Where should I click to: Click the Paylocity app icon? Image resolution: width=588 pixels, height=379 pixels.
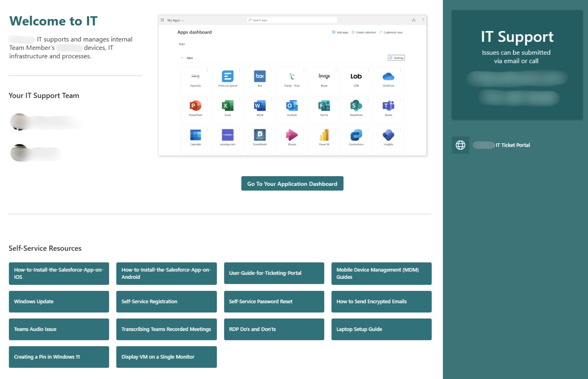(x=195, y=76)
